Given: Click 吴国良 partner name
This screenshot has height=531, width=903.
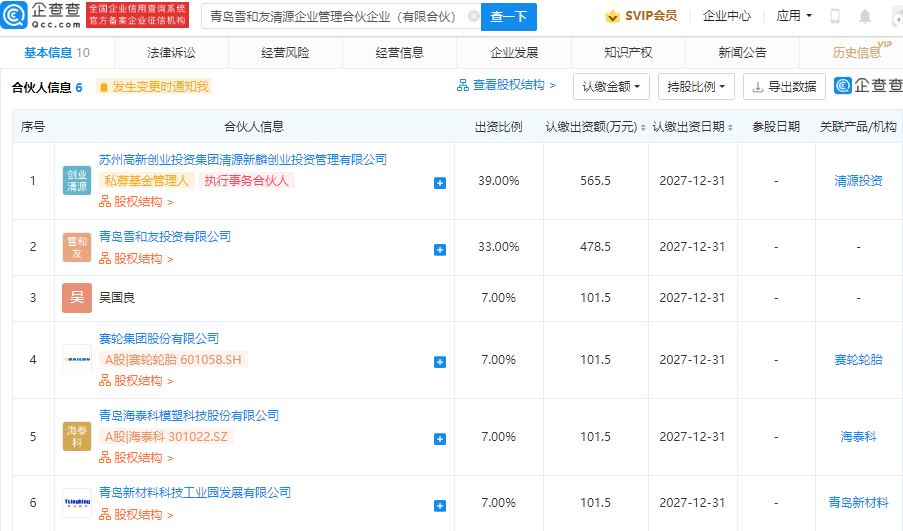Looking at the screenshot, I should pos(117,298).
